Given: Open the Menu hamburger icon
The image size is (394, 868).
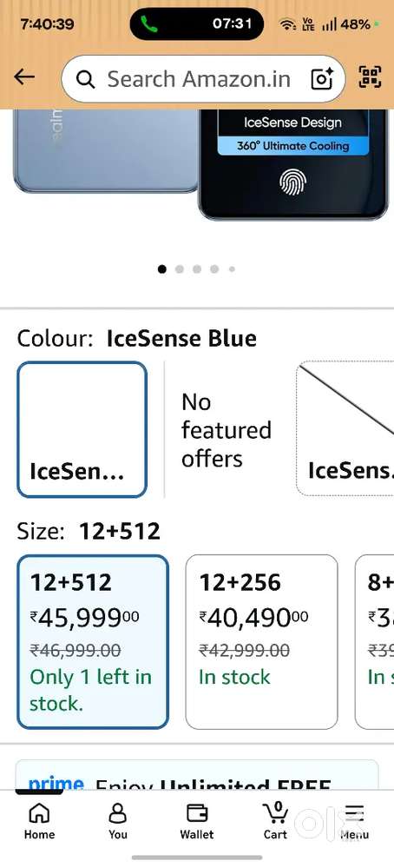Looking at the screenshot, I should [x=354, y=821].
